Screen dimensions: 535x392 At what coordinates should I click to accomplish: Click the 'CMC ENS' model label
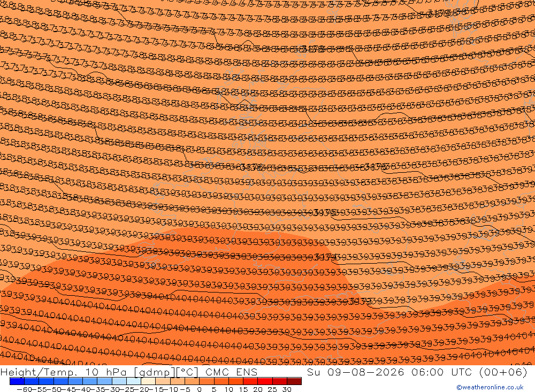pyautogui.click(x=231, y=372)
